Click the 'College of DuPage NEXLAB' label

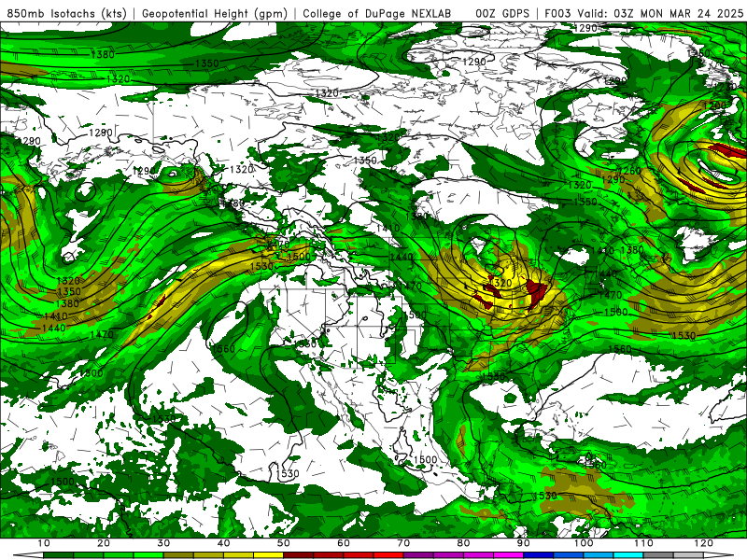coord(377,13)
